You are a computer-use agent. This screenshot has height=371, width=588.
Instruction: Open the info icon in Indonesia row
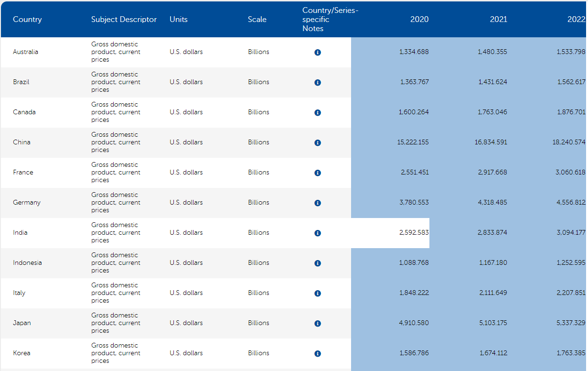[318, 263]
